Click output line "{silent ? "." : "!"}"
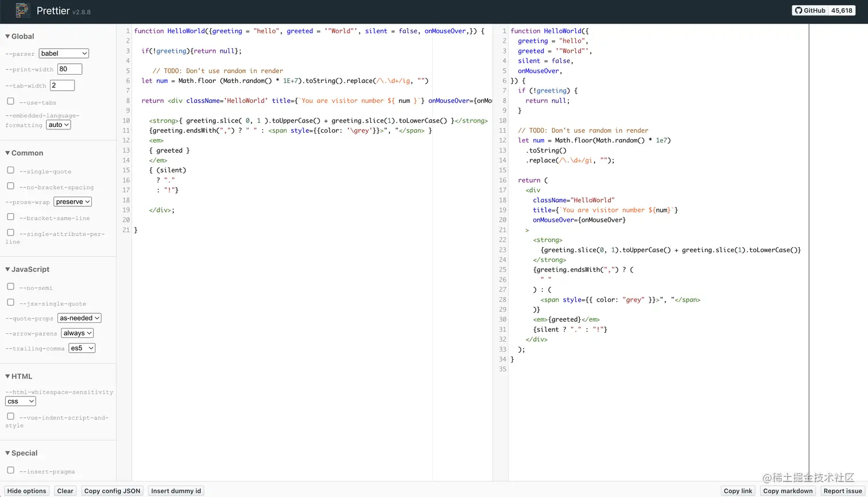Screen dimensions: 868x497 pos(570,330)
